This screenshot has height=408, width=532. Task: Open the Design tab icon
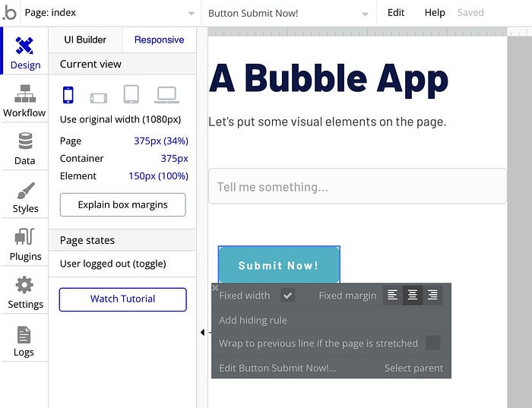tap(24, 46)
